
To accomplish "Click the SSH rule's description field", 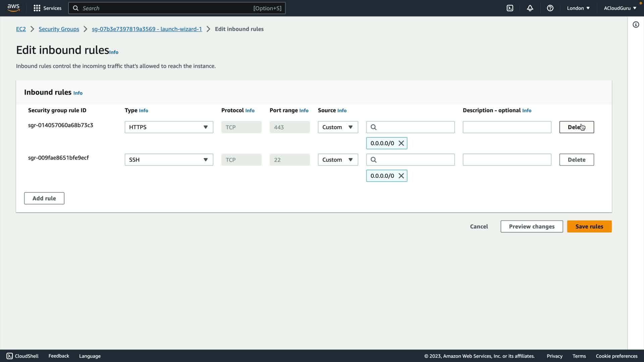I will point(506,160).
